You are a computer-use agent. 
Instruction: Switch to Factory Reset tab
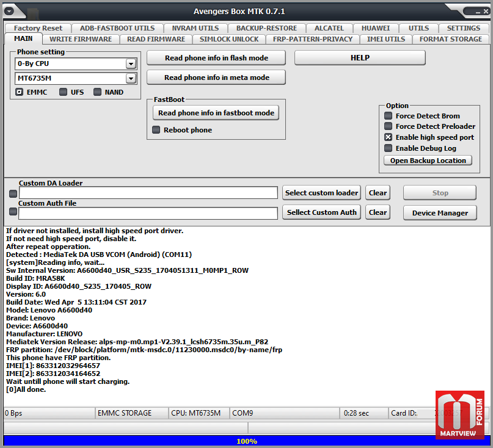(x=38, y=28)
